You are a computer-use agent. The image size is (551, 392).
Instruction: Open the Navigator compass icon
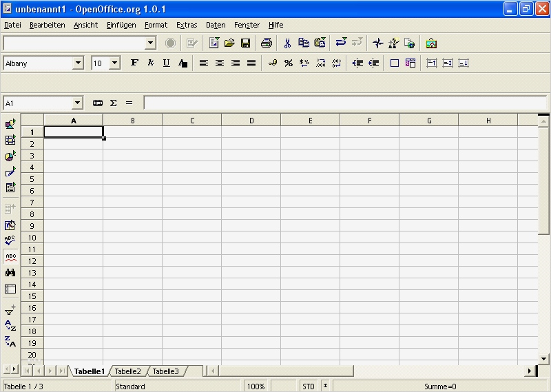[377, 43]
